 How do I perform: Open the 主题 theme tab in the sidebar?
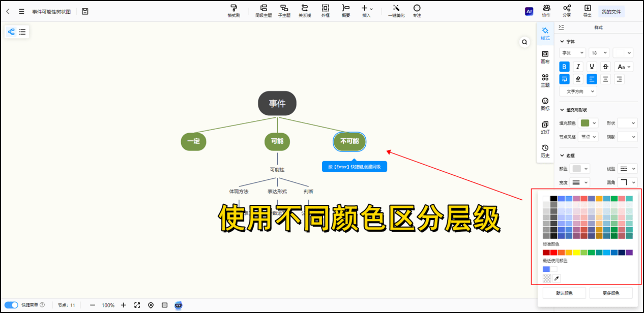(545, 80)
